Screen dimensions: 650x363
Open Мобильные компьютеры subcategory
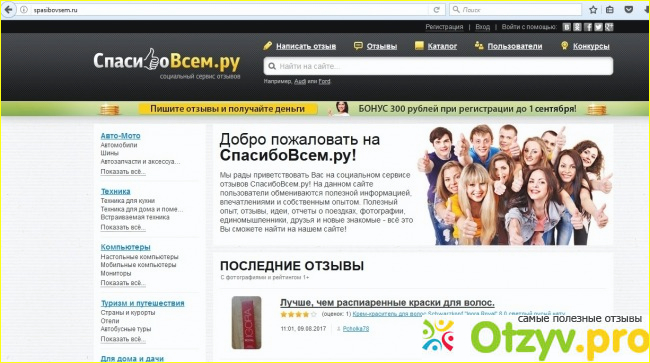pyautogui.click(x=138, y=265)
